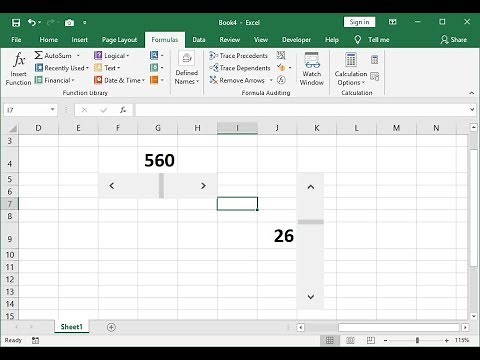The width and height of the screenshot is (480, 360).
Task: Click Evaluate Formula icon
Action: pyautogui.click(x=281, y=80)
